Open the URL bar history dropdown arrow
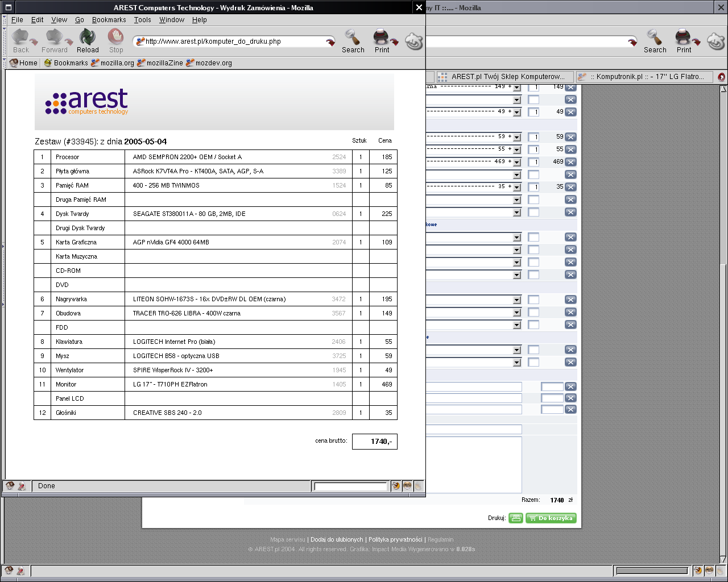The height and width of the screenshot is (582, 728). coord(330,41)
